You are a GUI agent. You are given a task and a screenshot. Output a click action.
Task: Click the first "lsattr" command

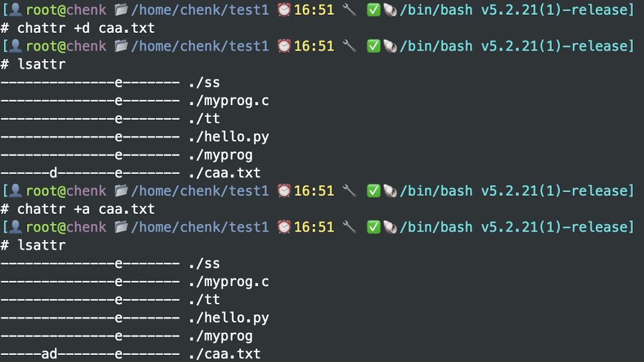pyautogui.click(x=41, y=64)
